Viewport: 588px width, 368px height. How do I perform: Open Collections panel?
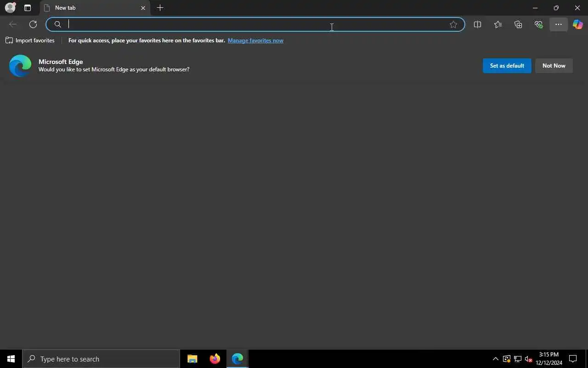coord(518,24)
